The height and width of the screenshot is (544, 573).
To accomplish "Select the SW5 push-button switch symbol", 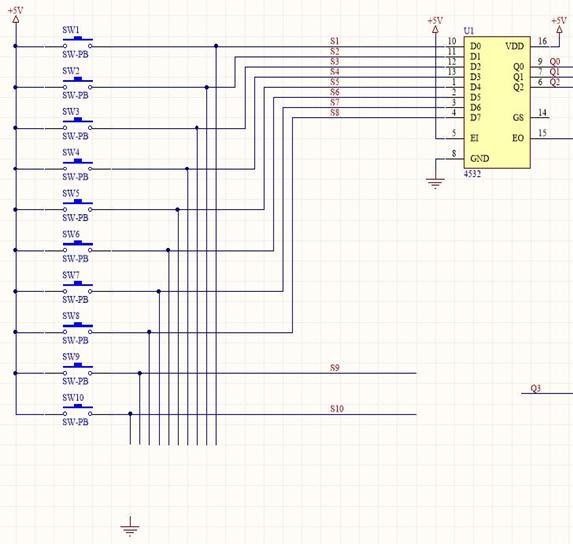I will [77, 206].
